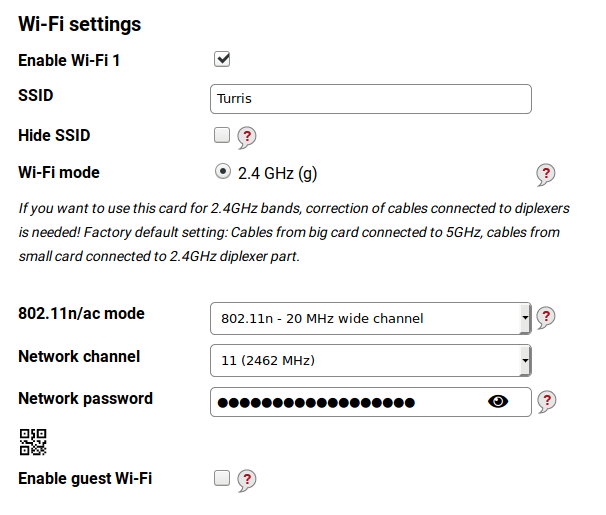Open help tooltip next to Hide SSID
This screenshot has height=515, width=606.
[247, 137]
